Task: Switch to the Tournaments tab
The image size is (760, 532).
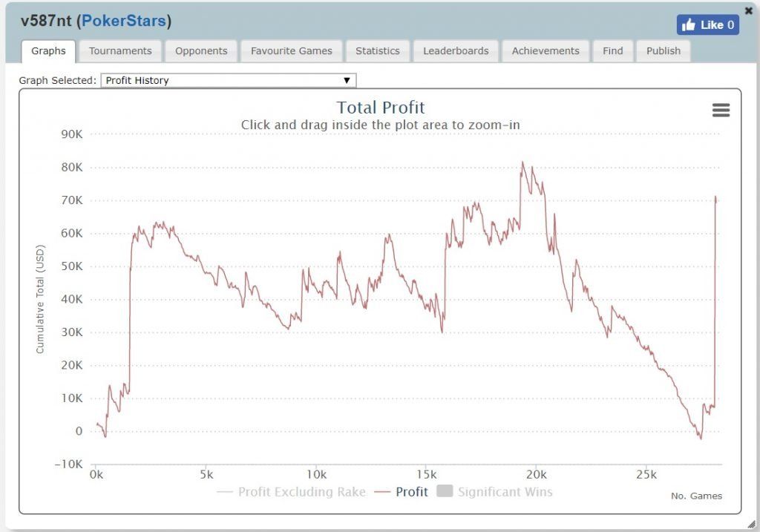Action: click(120, 51)
